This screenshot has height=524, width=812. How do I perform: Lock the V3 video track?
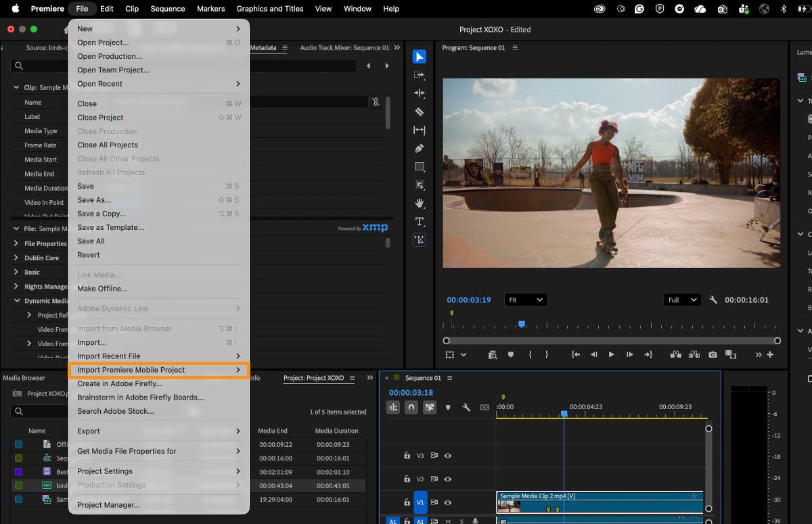pos(407,456)
